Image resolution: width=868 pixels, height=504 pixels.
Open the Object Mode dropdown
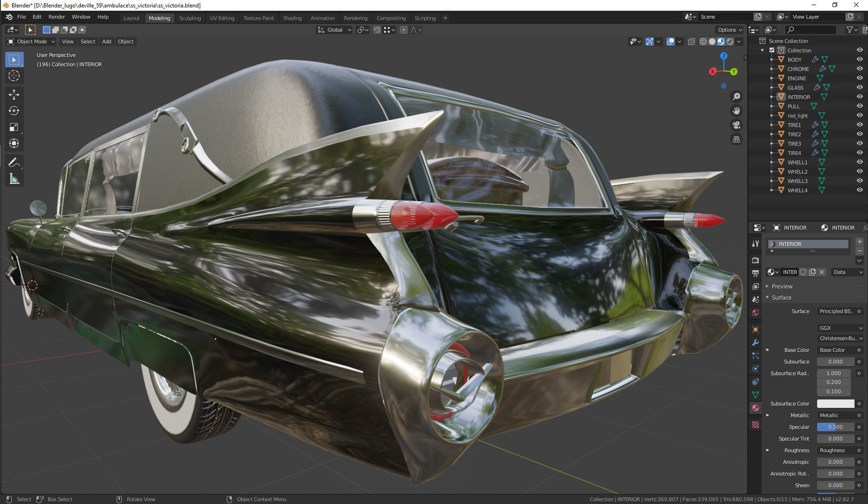[x=31, y=42]
